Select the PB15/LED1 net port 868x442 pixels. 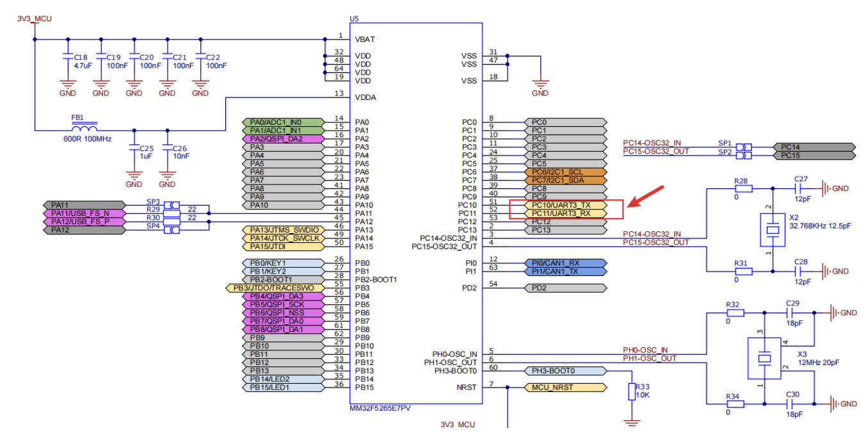[x=284, y=388]
